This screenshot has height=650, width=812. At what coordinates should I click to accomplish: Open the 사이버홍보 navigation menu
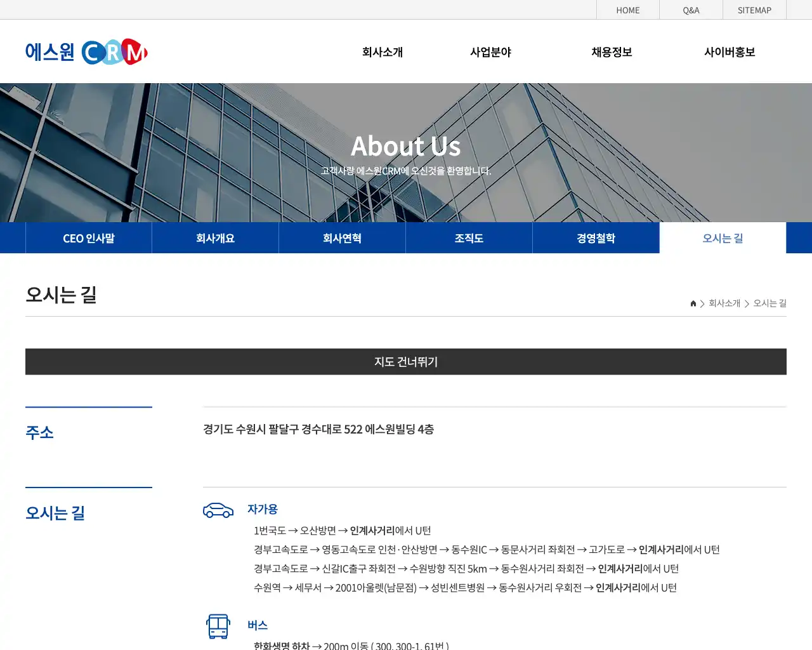(x=730, y=52)
